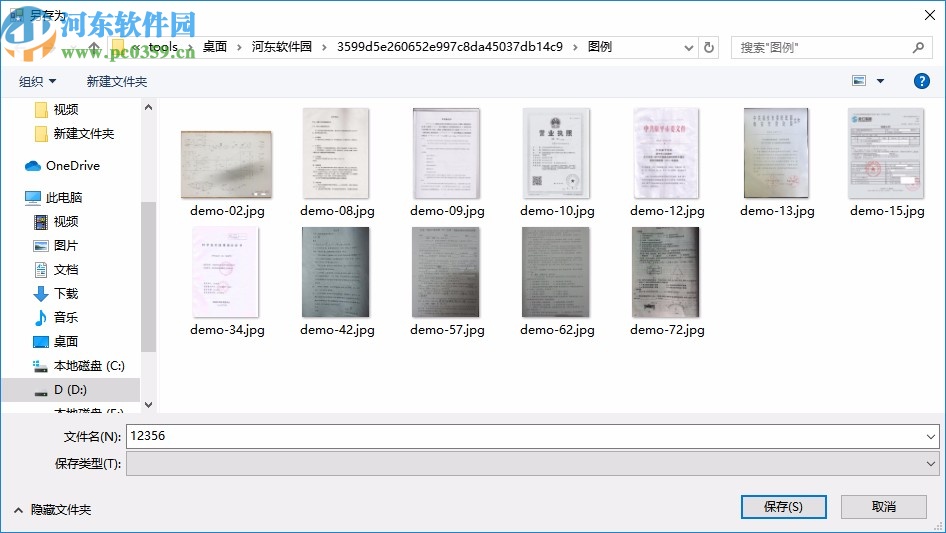
Task: Select 此电脑 in the navigation tree
Action: [x=53, y=197]
